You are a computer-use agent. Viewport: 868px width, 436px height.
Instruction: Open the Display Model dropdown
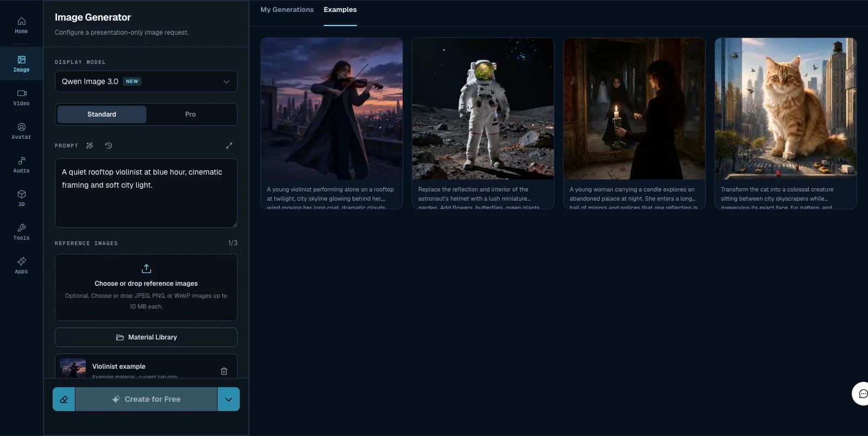(x=146, y=81)
